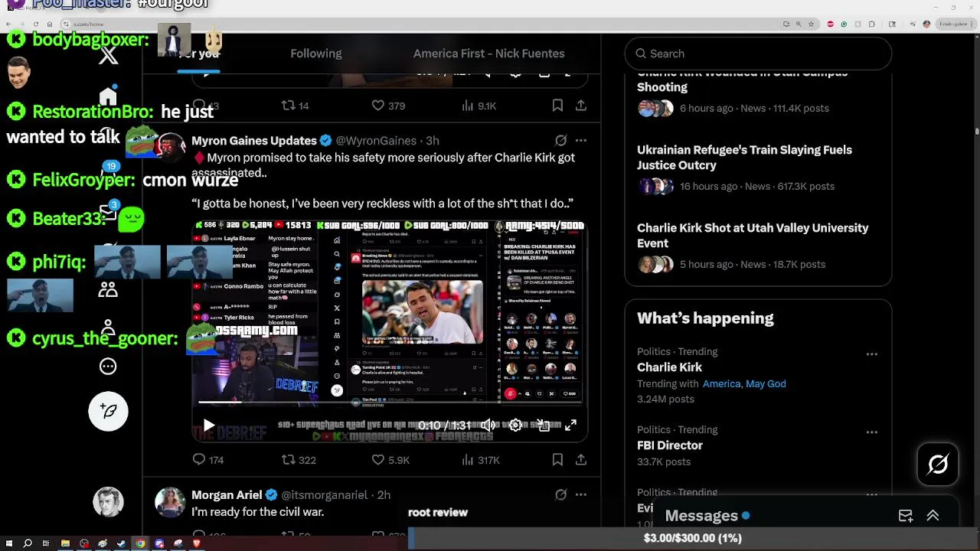Switch to Chrome in the taskbar
Image resolution: width=980 pixels, height=551 pixels.
click(x=140, y=543)
